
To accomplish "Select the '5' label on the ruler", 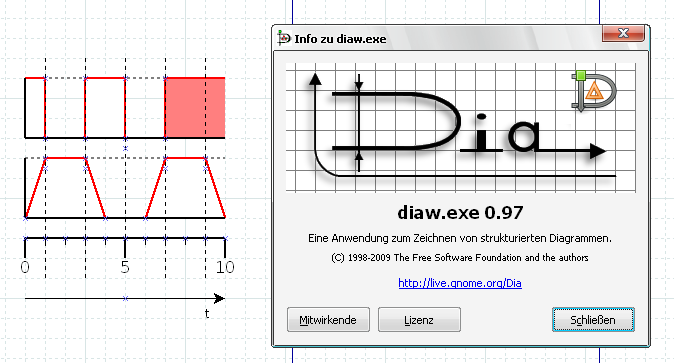I will pyautogui.click(x=125, y=267).
